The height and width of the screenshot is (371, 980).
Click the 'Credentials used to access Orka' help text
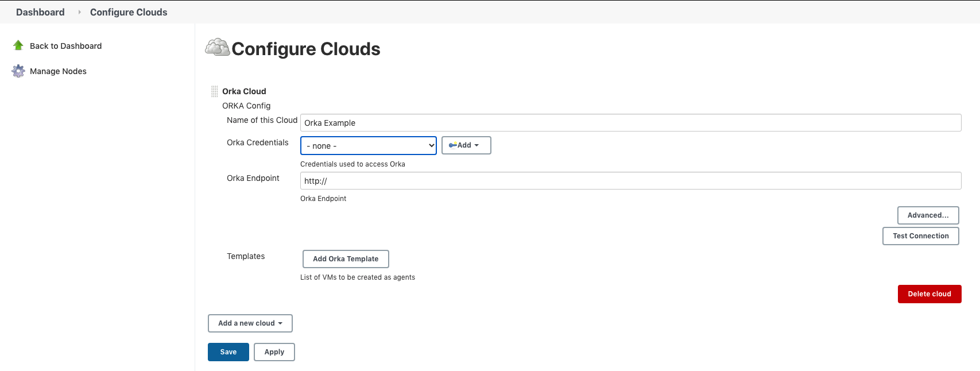pyautogui.click(x=353, y=164)
